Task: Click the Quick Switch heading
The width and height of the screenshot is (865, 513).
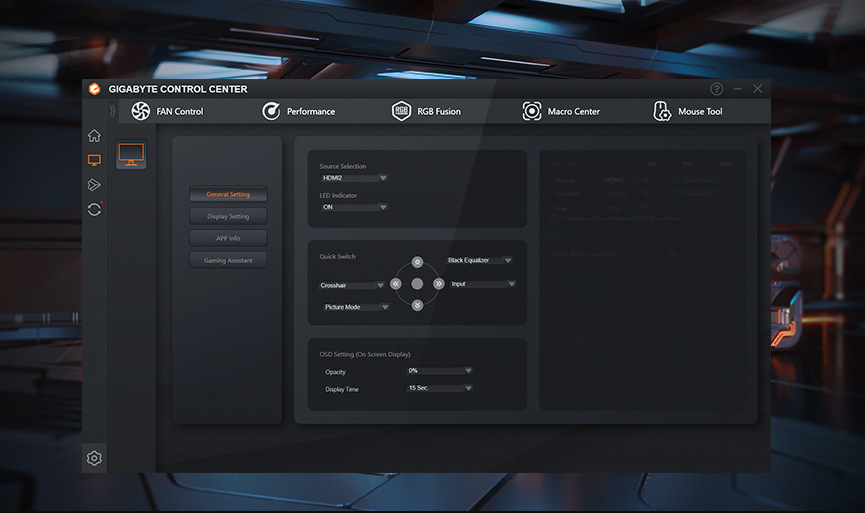Action: [337, 256]
